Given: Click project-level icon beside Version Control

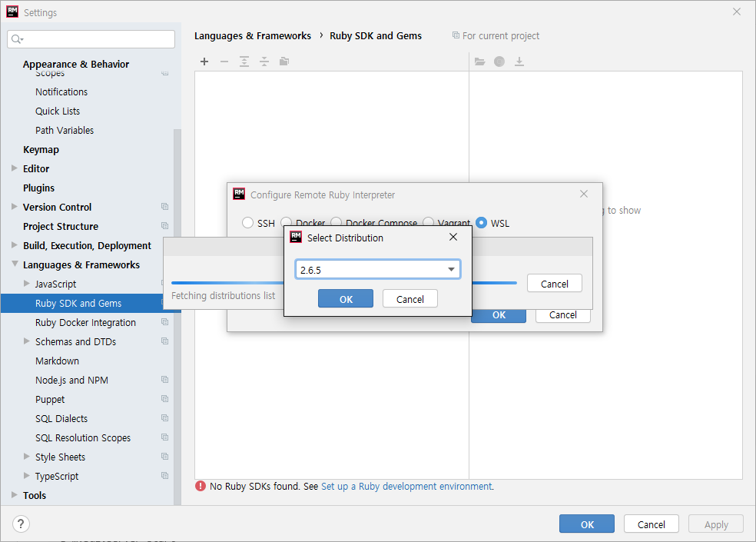Looking at the screenshot, I should click(x=165, y=207).
